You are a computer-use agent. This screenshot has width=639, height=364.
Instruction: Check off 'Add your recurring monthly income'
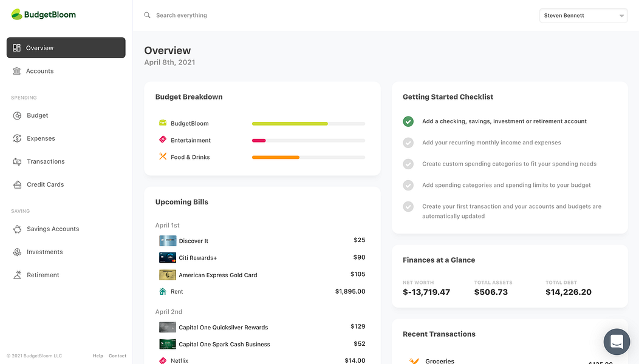pyautogui.click(x=408, y=143)
